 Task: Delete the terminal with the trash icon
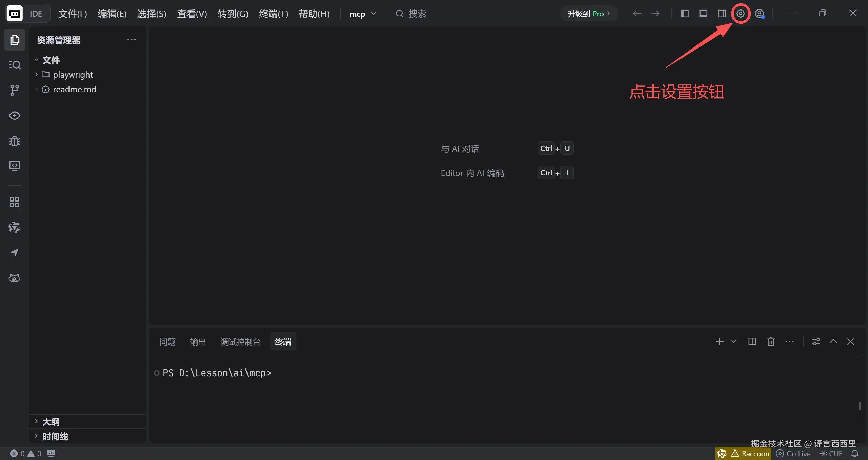[771, 342]
